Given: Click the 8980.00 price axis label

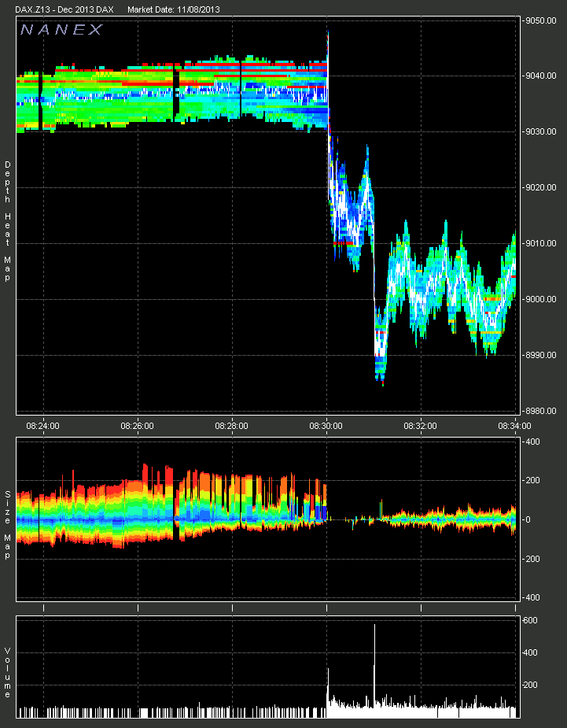Looking at the screenshot, I should tap(539, 411).
